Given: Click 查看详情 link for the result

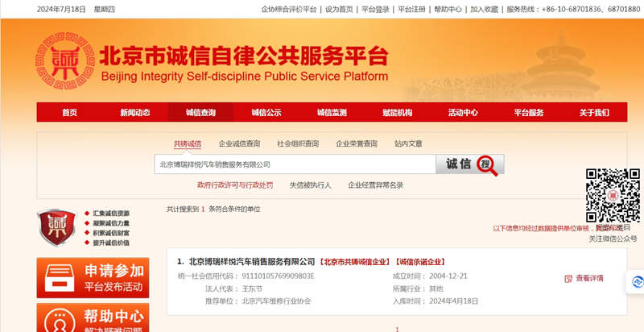Looking at the screenshot, I should click(589, 279).
